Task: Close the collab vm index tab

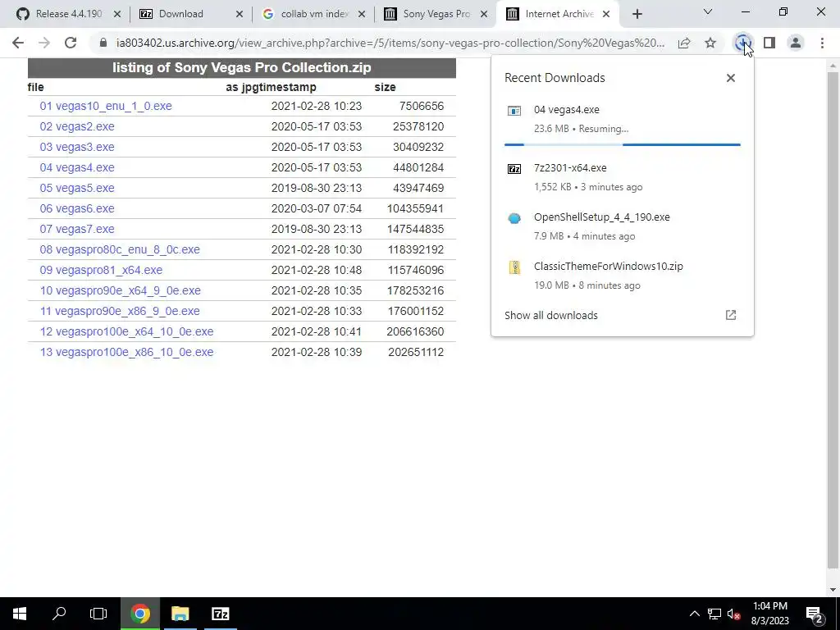Action: coord(362,15)
